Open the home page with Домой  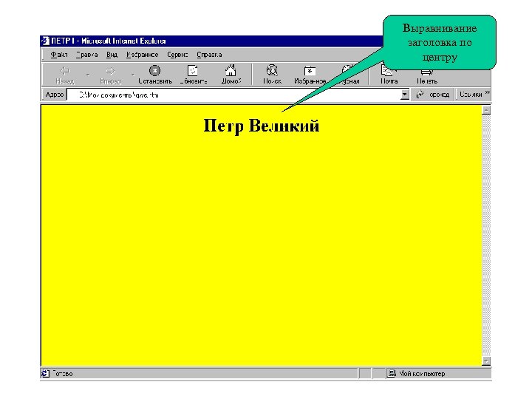click(231, 75)
